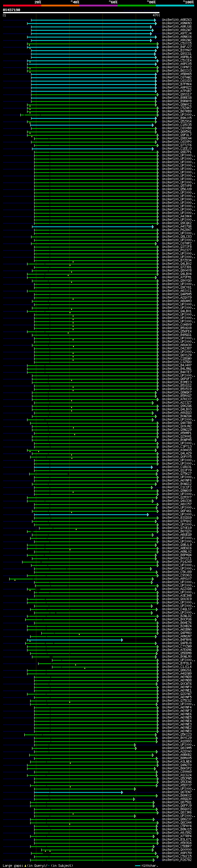
Task: Select hit UniRef100_Q8I3R6
Action: pos(177,812)
